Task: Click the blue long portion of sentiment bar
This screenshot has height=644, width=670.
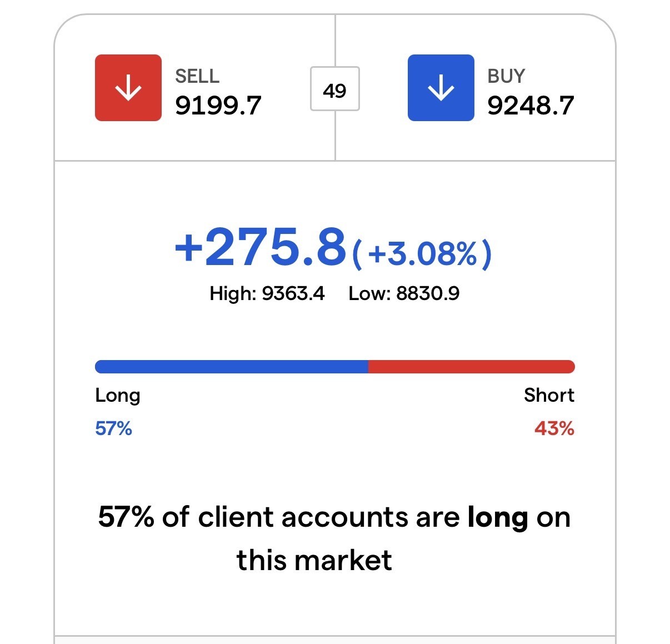Action: [231, 367]
